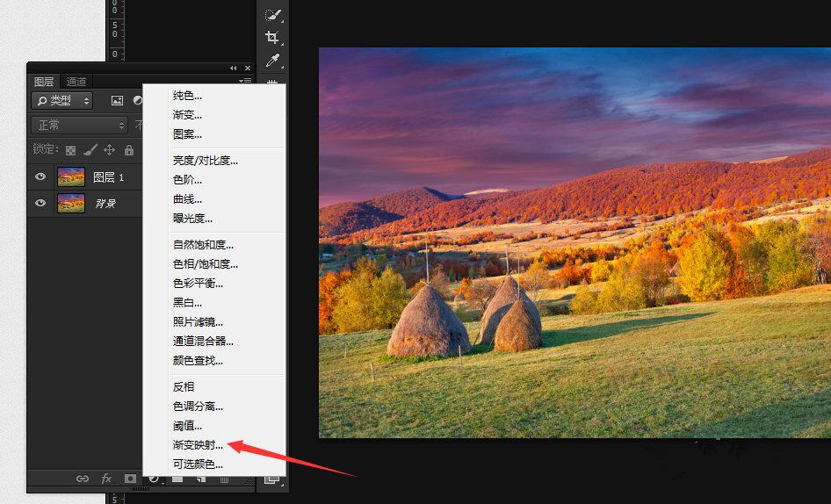Open Layers panel flyout menu icon

245,81
